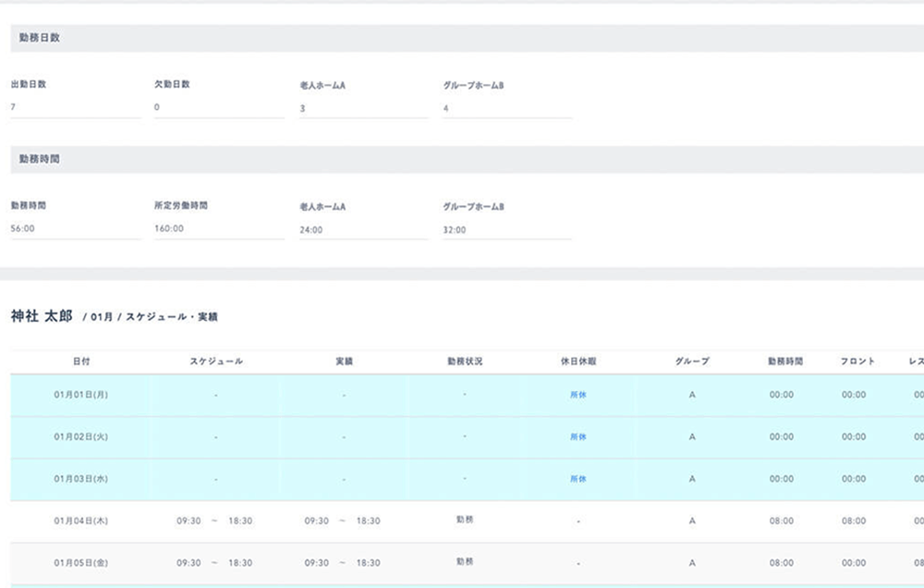Viewport: 924px width, 588px height.
Task: Click the 所休 link for 01月03日
Action: point(577,479)
